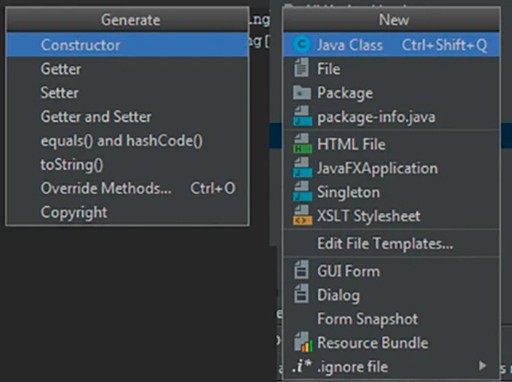Select Package in New menu
The width and height of the screenshot is (512, 382).
(x=391, y=93)
